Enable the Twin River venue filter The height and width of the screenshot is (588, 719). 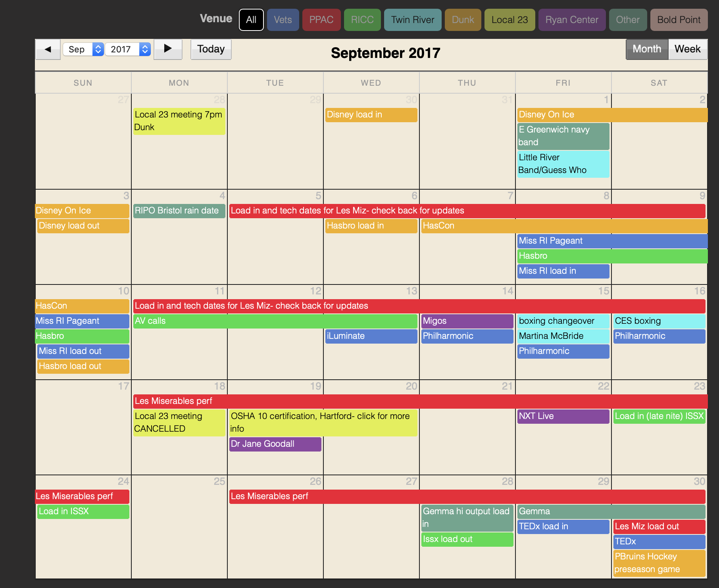coord(412,20)
